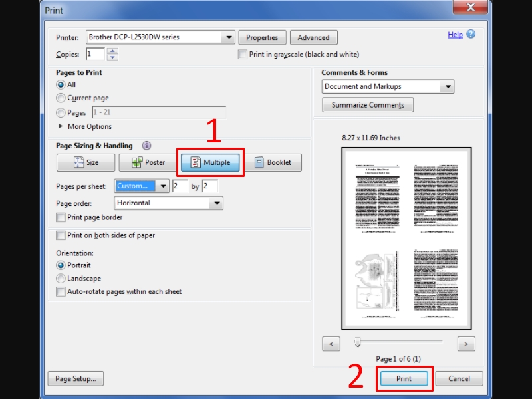Select the Size page scaling option
Screen dimensions: 532x399
pyautogui.click(x=86, y=162)
